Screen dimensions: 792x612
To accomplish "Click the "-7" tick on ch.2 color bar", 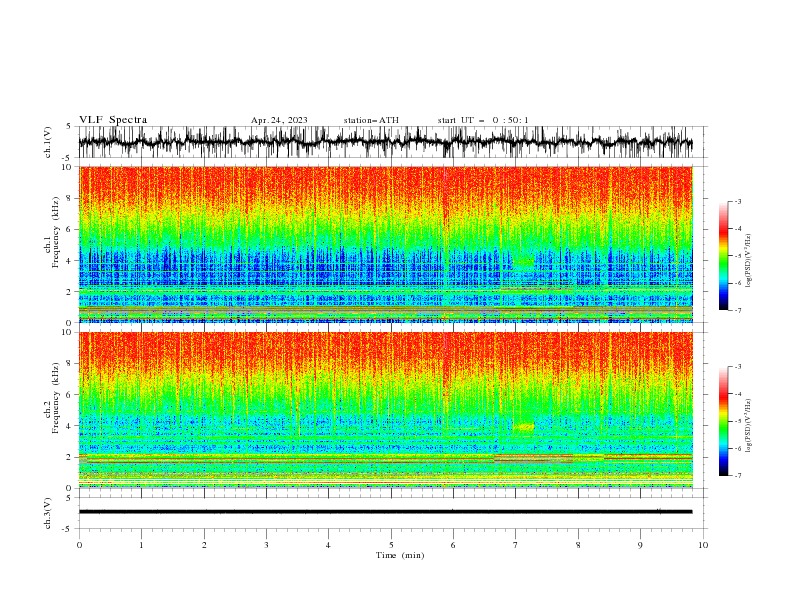I will (737, 476).
